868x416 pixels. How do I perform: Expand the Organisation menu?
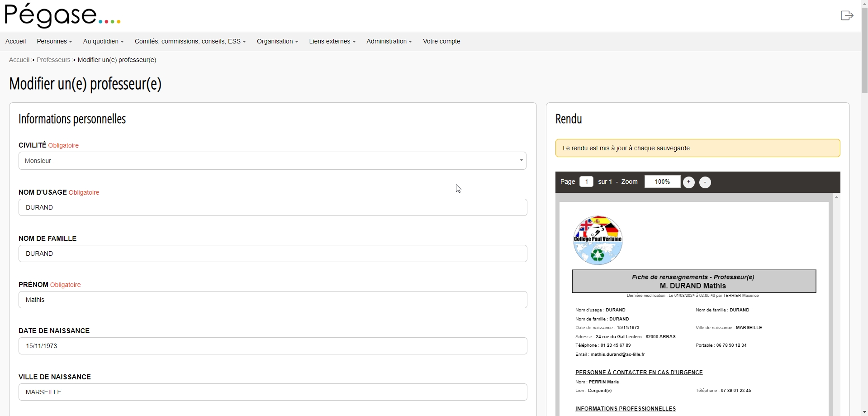pos(277,41)
